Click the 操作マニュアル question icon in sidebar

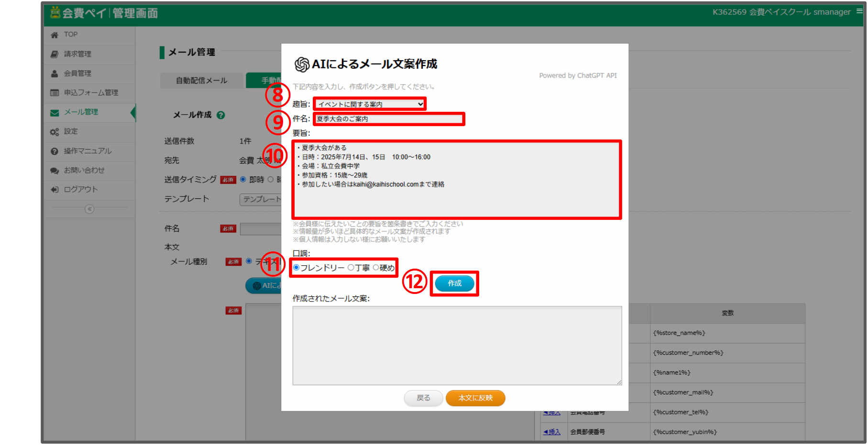click(x=55, y=152)
